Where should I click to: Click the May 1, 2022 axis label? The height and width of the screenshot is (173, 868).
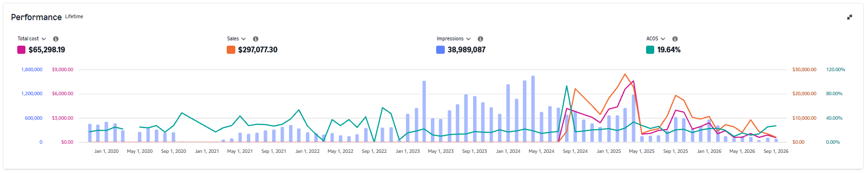pos(340,151)
